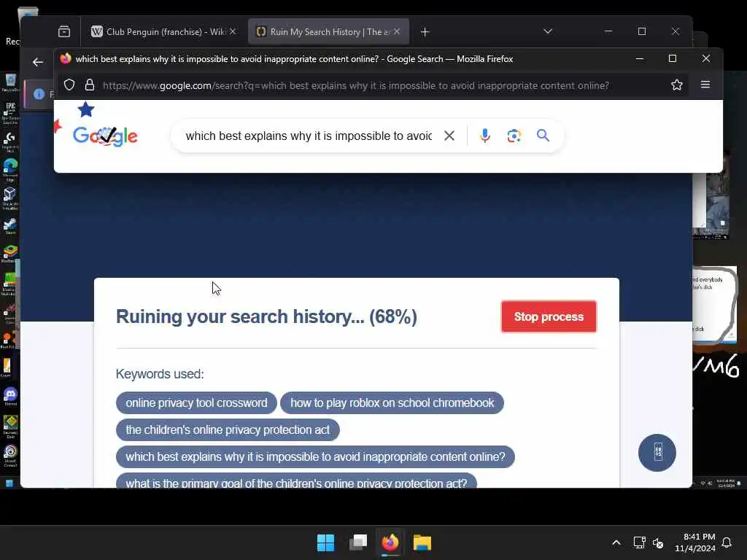Image resolution: width=747 pixels, height=560 pixels.
Task: View site security padlock information
Action: (x=90, y=85)
